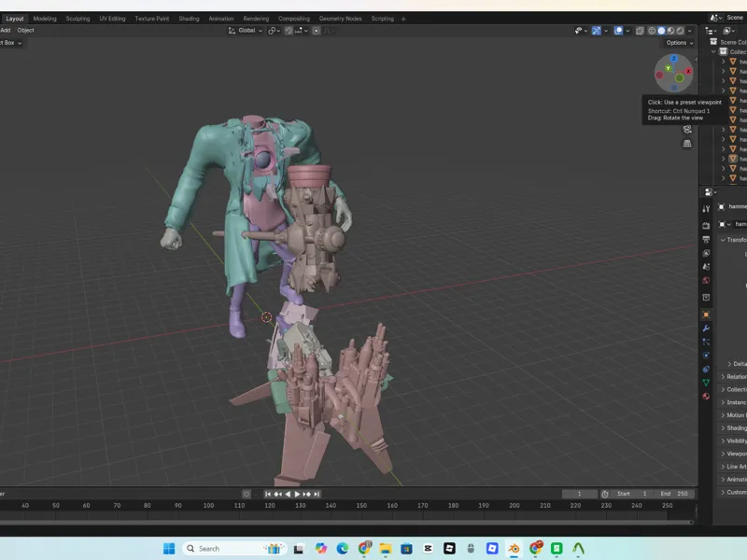747x560 pixels.
Task: Toggle the X-ray view button
Action: 640,31
